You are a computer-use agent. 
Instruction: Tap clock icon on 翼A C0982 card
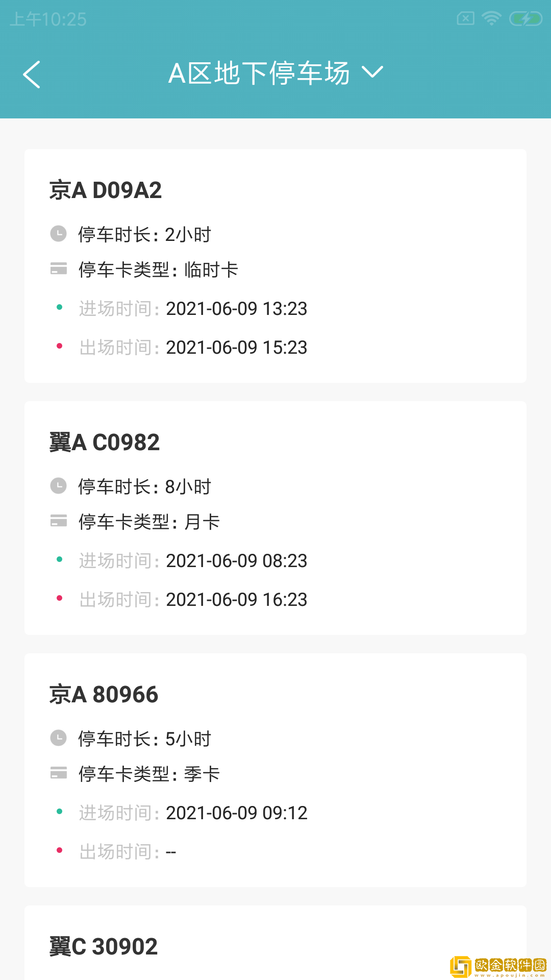(x=59, y=486)
